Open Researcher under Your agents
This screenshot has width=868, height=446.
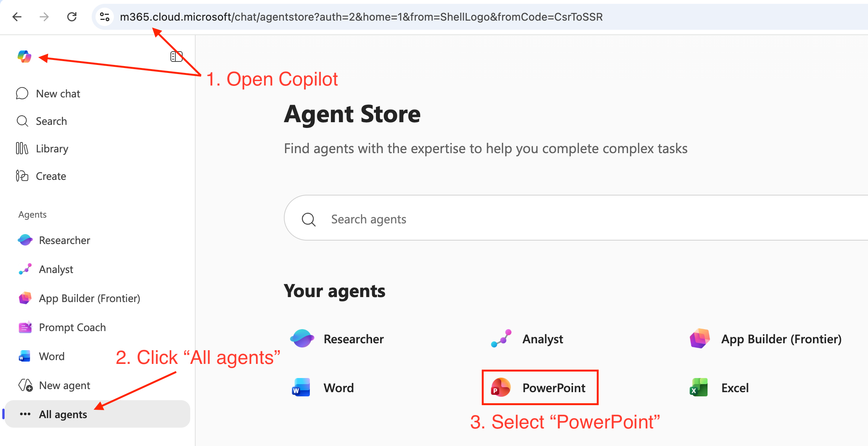(337, 339)
